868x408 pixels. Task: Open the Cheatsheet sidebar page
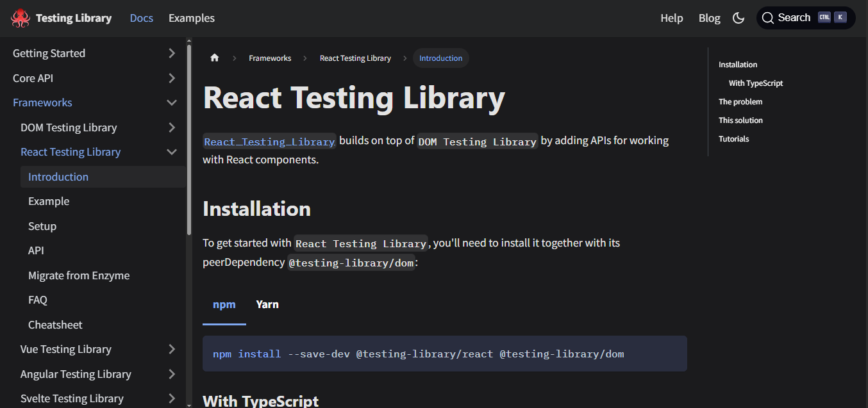55,325
